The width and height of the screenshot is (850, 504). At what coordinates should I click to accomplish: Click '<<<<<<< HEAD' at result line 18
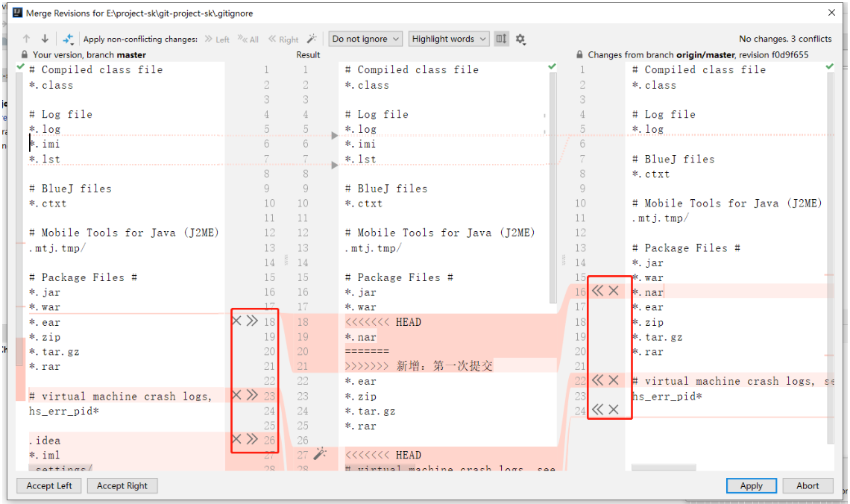pos(383,322)
